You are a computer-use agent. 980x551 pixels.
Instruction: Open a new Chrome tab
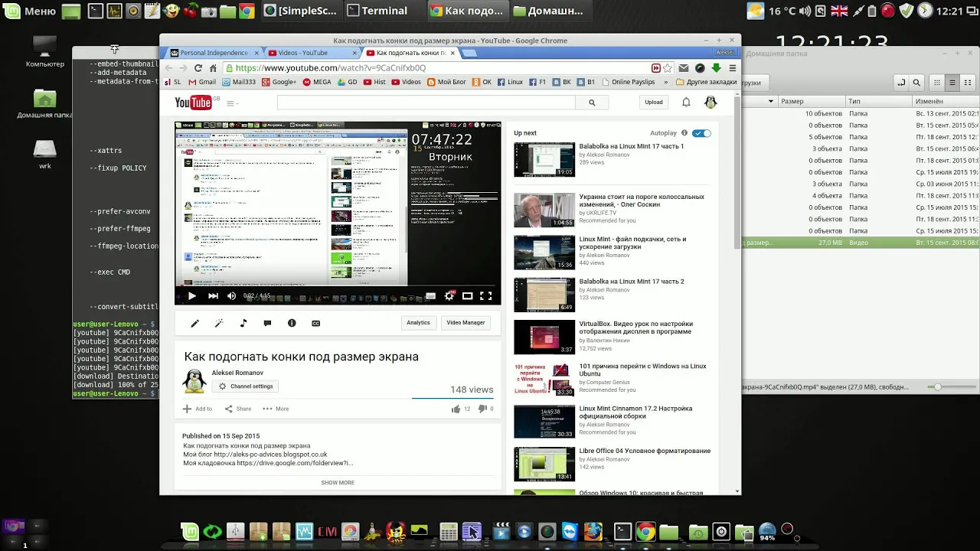pyautogui.click(x=470, y=53)
